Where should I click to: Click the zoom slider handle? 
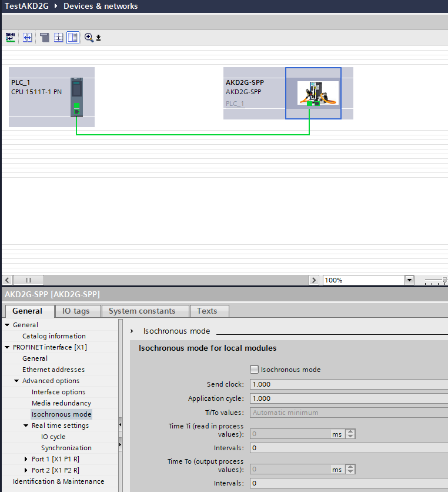(444, 281)
